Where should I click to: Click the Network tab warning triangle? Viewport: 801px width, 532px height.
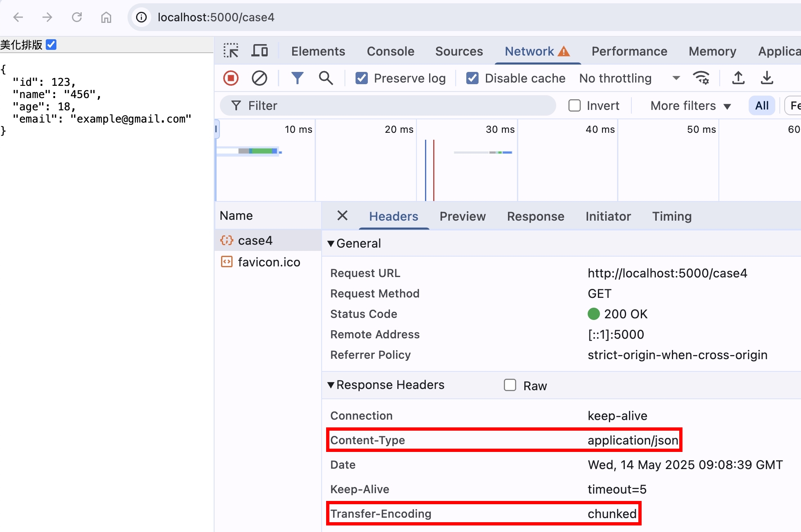(x=564, y=51)
